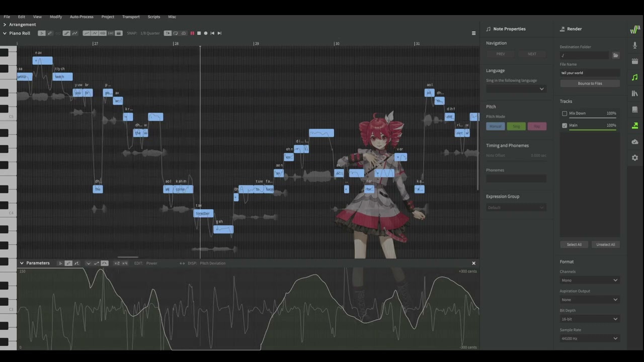This screenshot has height=362, width=644.
Task: Set pitch mode to Rap
Action: click(x=537, y=126)
